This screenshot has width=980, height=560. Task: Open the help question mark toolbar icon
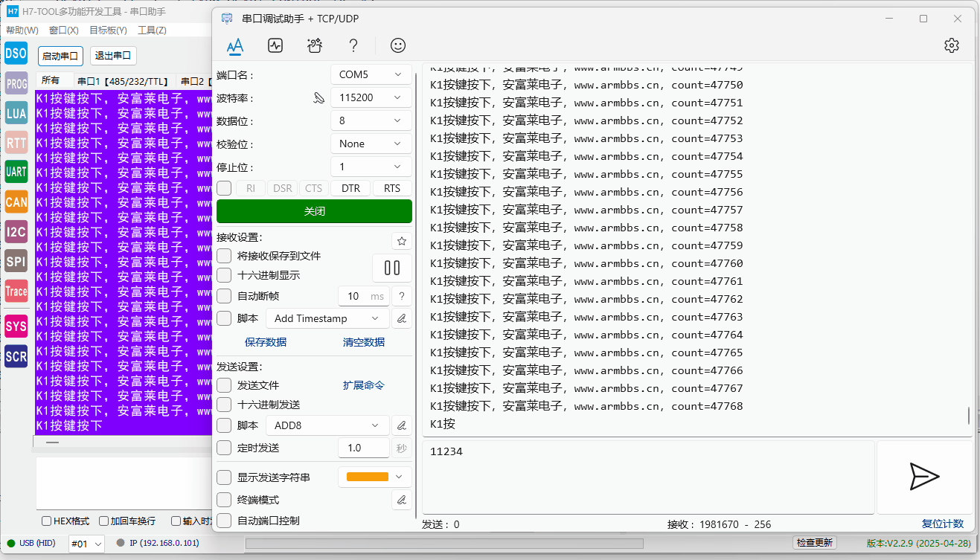(x=354, y=45)
